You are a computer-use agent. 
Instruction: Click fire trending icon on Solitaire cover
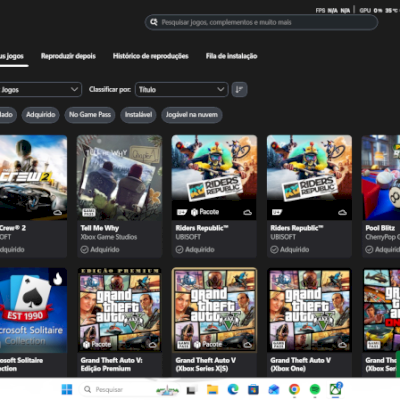(58, 278)
